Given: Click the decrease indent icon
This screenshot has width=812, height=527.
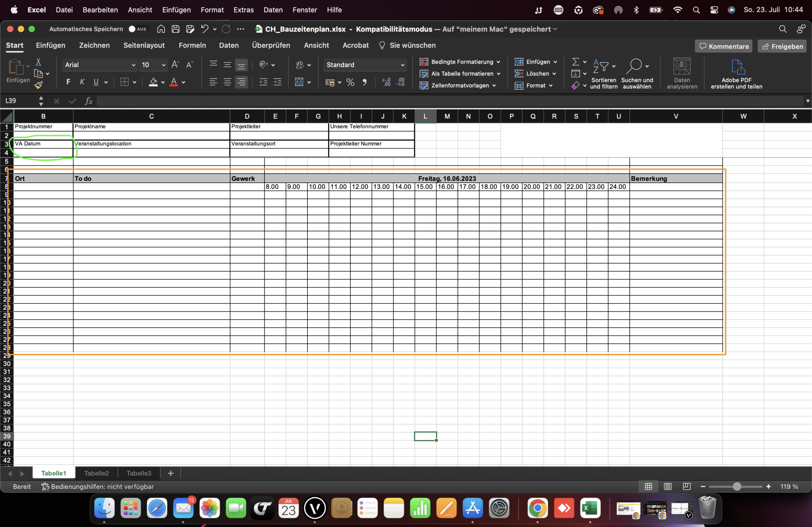Looking at the screenshot, I should click(x=263, y=82).
